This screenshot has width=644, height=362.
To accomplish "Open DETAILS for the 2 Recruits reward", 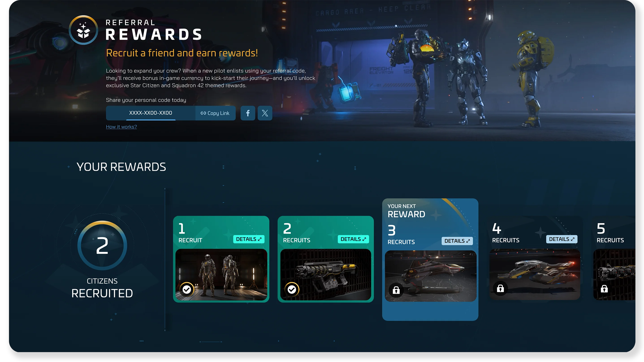I will point(353,239).
